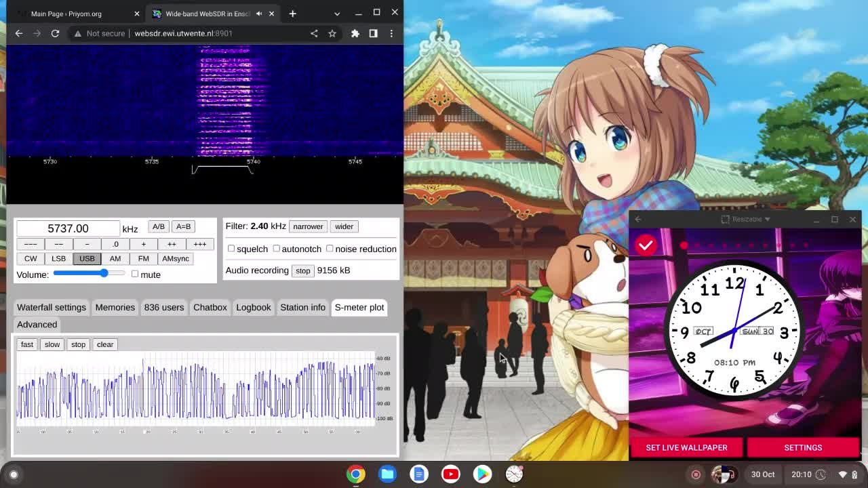
Task: Show the 836 users tab
Action: click(164, 307)
